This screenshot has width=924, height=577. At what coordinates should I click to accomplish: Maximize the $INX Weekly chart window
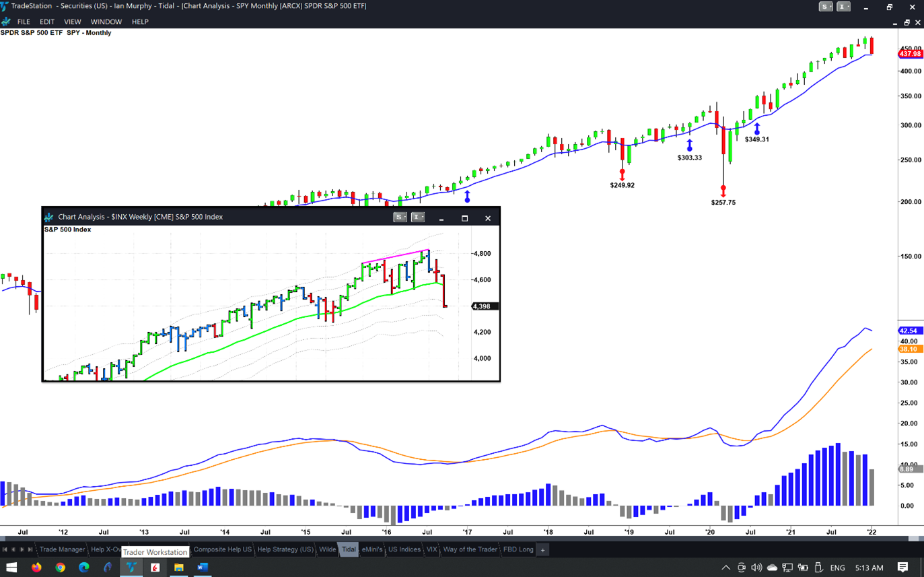tap(464, 218)
